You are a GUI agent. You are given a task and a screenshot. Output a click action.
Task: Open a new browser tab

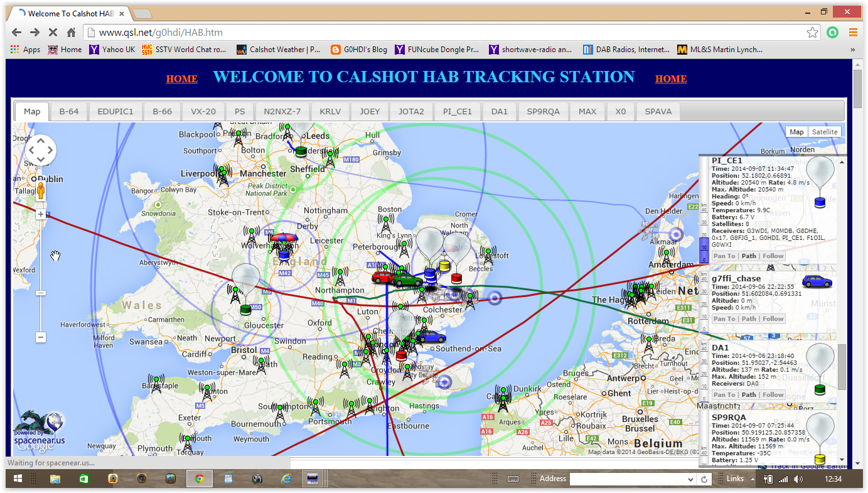pos(142,13)
